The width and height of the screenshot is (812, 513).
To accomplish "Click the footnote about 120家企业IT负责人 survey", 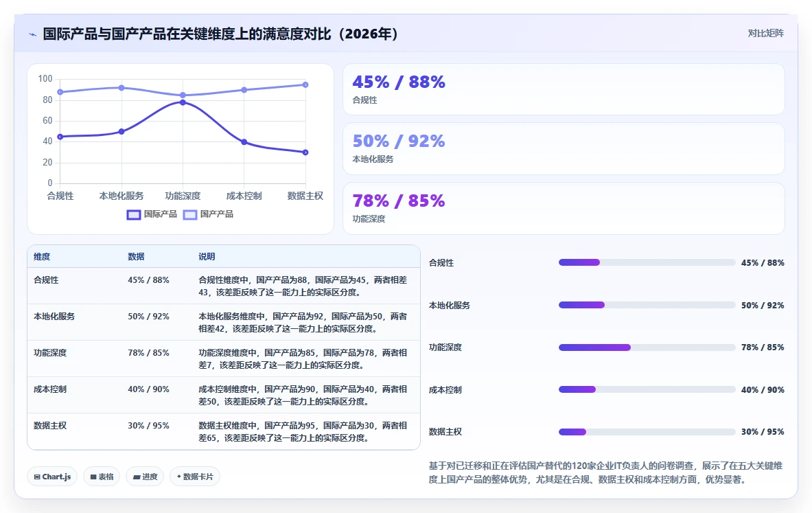I will click(x=605, y=472).
